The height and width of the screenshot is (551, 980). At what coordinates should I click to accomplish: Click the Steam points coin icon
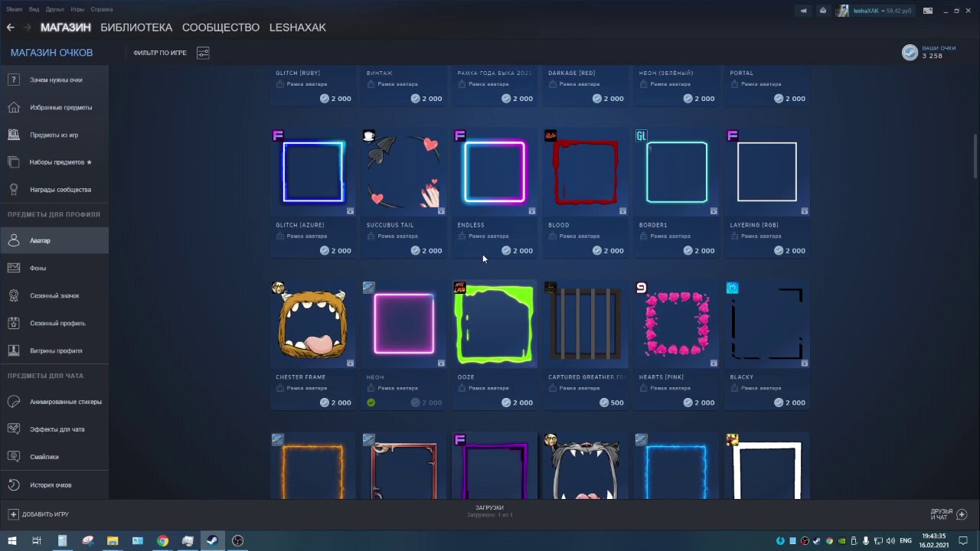(x=910, y=52)
